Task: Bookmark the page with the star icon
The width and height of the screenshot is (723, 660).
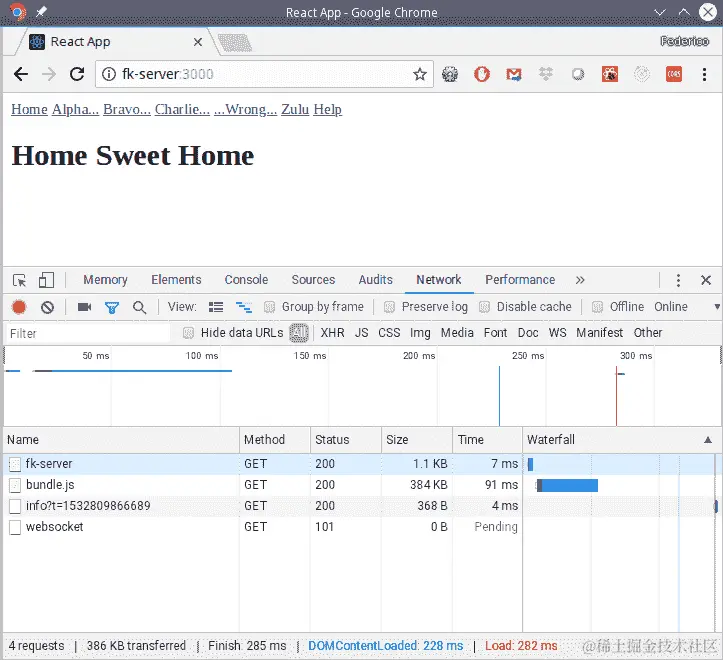Action: [420, 74]
